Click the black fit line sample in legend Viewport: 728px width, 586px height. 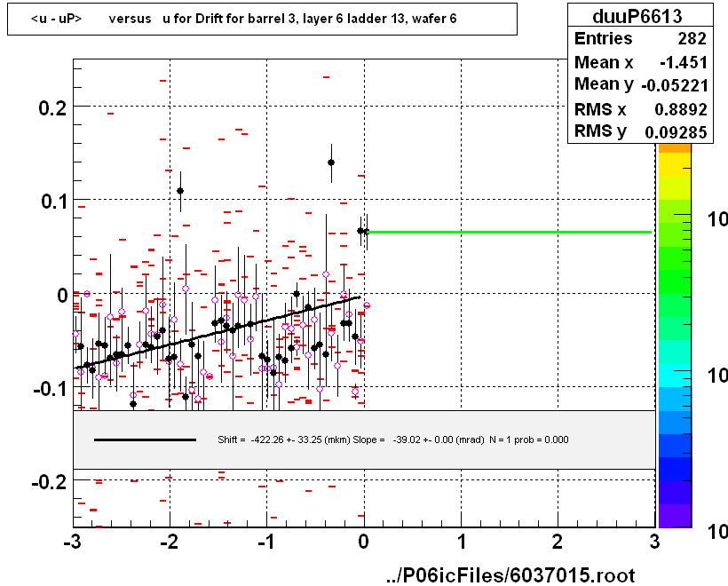[145, 439]
